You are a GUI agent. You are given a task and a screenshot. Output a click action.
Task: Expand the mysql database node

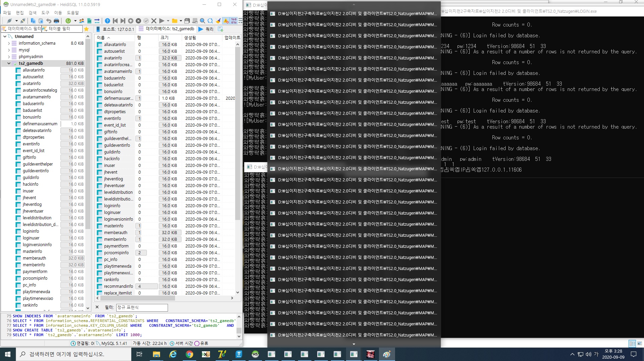click(x=9, y=50)
